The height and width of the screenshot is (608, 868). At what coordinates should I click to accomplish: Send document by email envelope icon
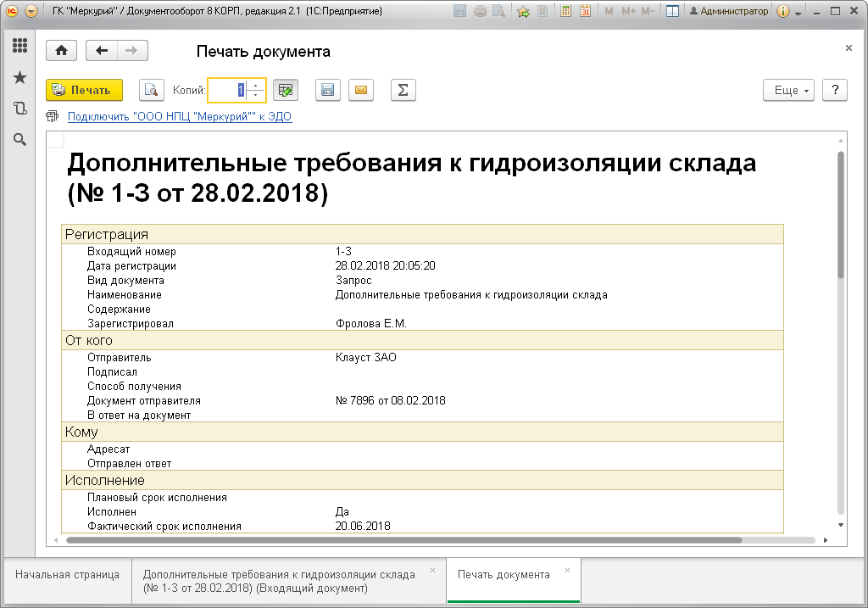click(361, 90)
